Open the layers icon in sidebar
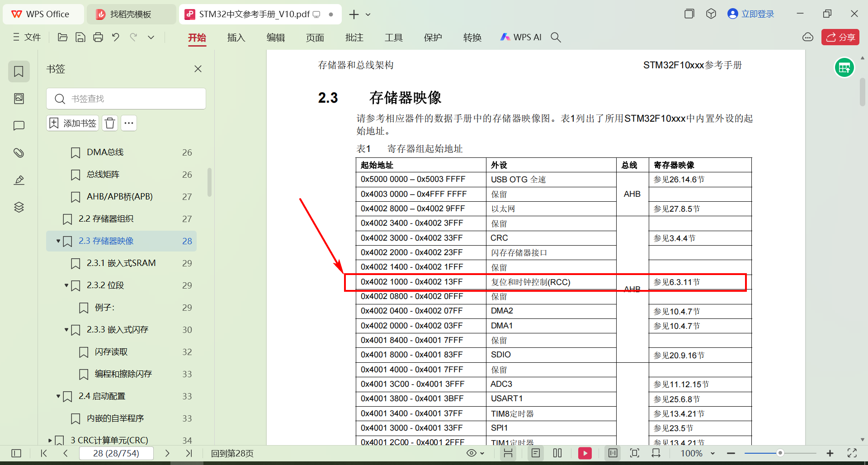868x465 pixels. 19,207
